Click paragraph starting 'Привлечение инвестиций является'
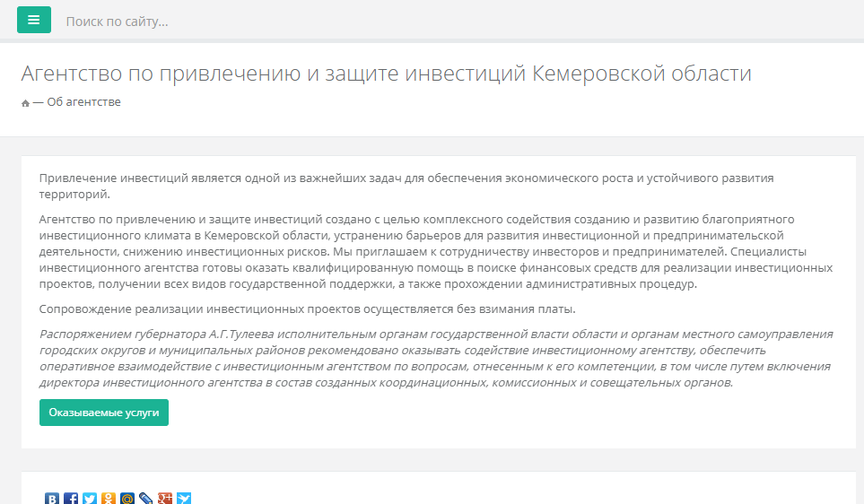 click(406, 187)
